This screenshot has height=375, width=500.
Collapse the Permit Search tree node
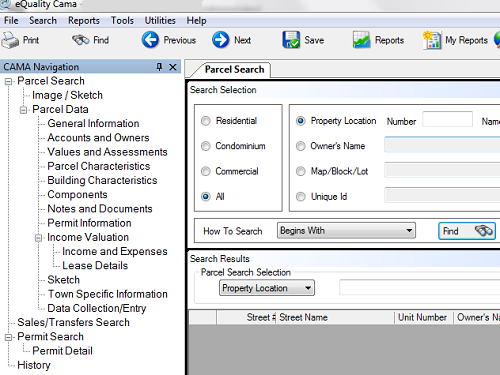[8, 337]
